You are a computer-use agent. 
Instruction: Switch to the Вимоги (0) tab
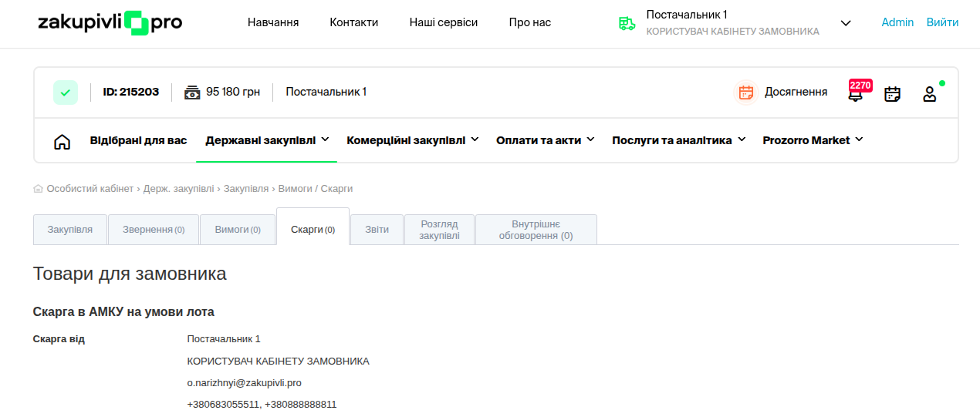click(238, 230)
